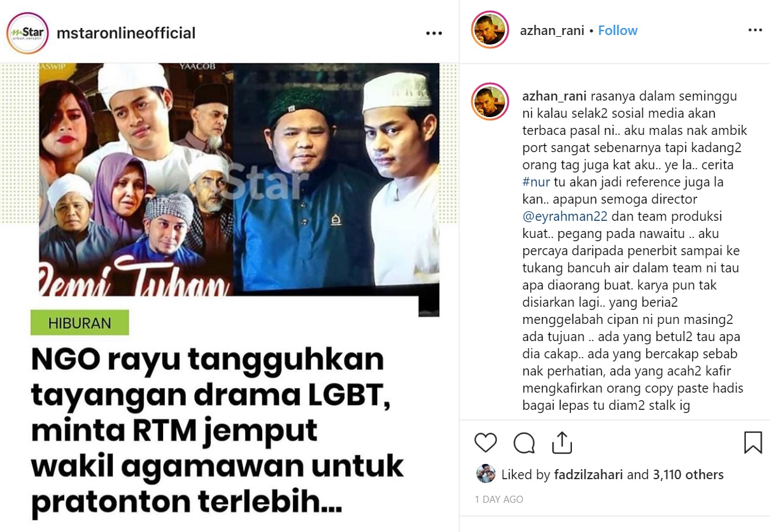This screenshot has width=770, height=532.
Task: Open the azhan_rani header profile picture
Action: click(490, 30)
